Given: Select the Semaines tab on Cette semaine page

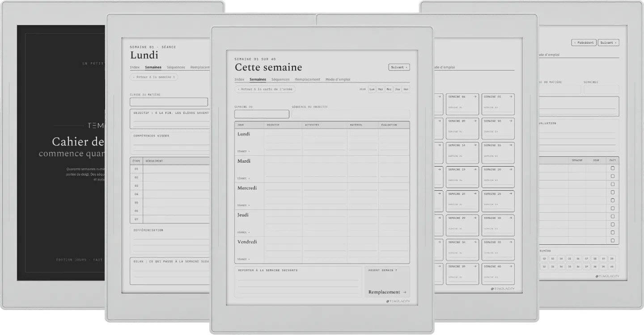Looking at the screenshot, I should click(x=258, y=80).
